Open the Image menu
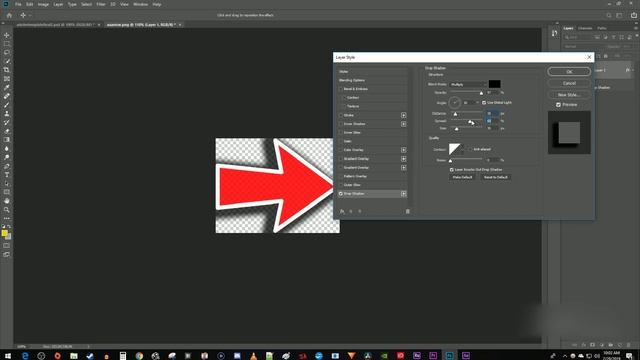Screen dimensions: 640x360 pyautogui.click(x=43, y=4)
